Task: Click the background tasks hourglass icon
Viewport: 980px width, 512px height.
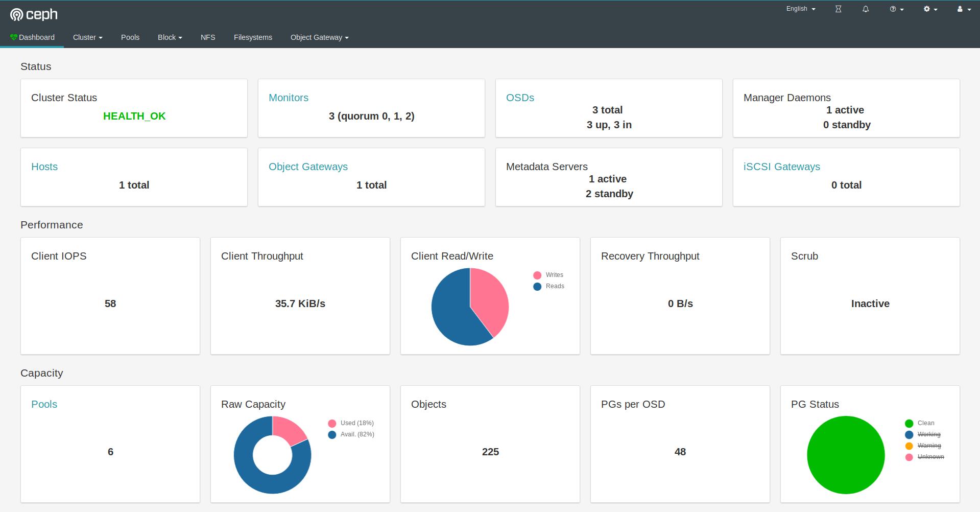Action: pyautogui.click(x=838, y=9)
